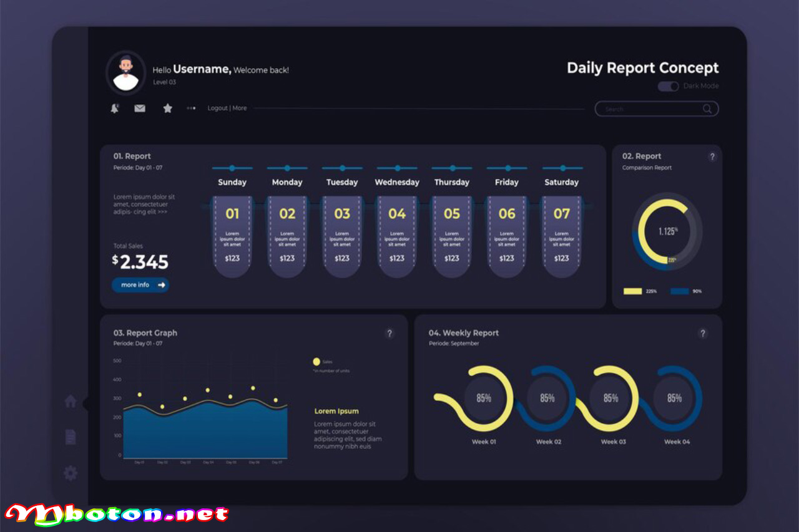Open the document icon in sidebar
Screen dimensions: 799x532
tap(71, 437)
